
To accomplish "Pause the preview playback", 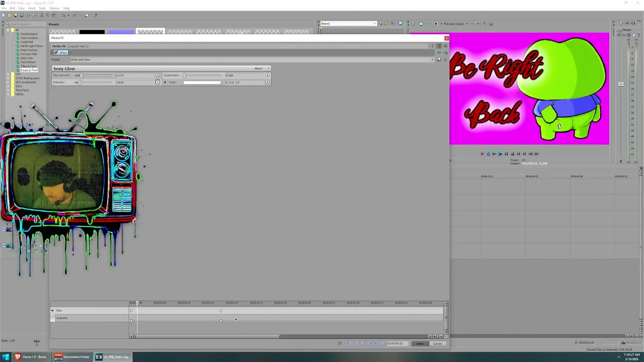I will point(507,154).
